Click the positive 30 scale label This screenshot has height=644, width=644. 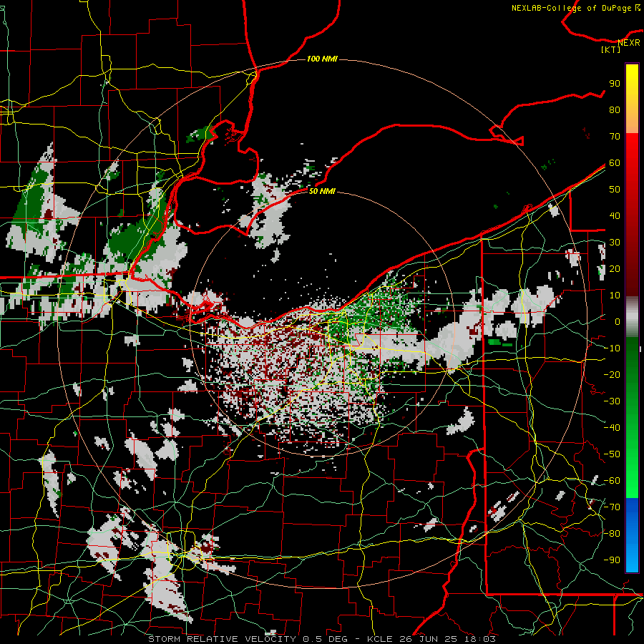615,242
